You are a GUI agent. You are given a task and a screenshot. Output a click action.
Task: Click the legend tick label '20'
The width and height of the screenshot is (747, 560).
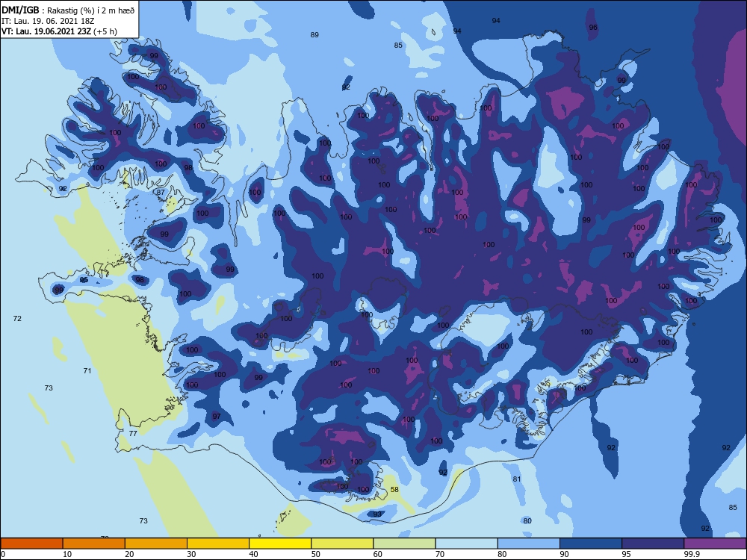pos(129,554)
